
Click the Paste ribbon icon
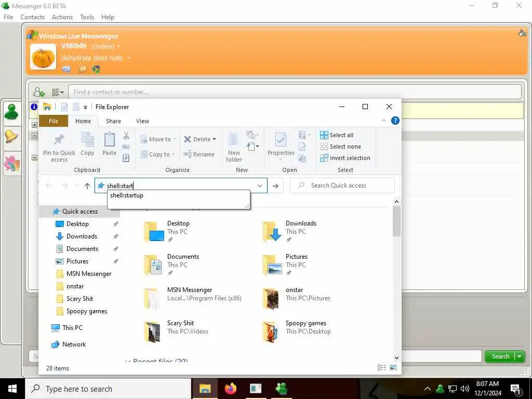click(x=109, y=140)
